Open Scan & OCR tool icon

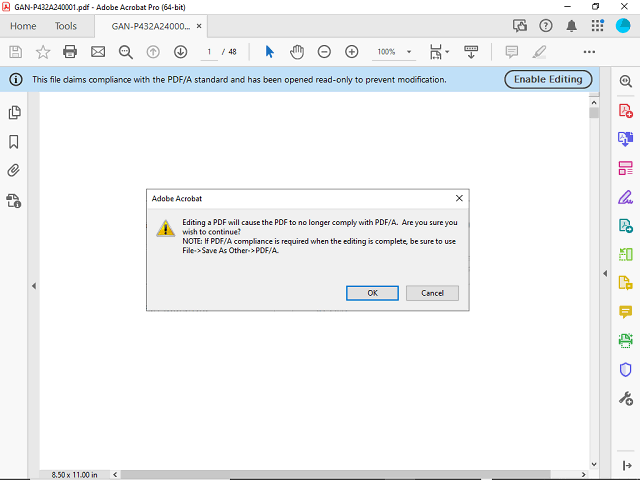(625, 340)
